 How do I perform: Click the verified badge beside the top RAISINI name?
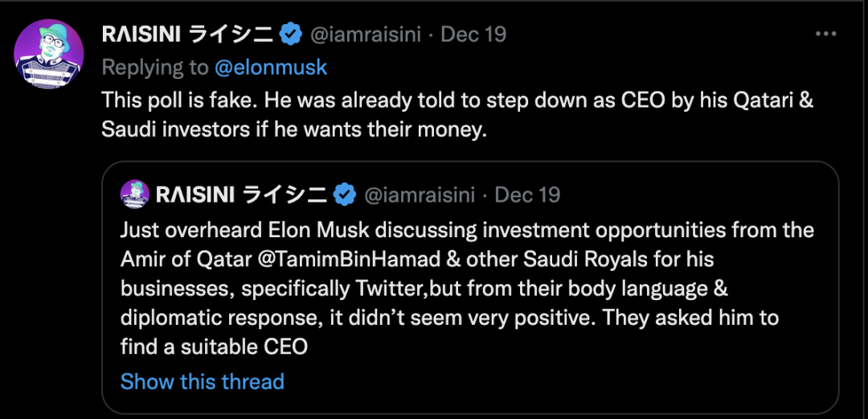point(290,35)
